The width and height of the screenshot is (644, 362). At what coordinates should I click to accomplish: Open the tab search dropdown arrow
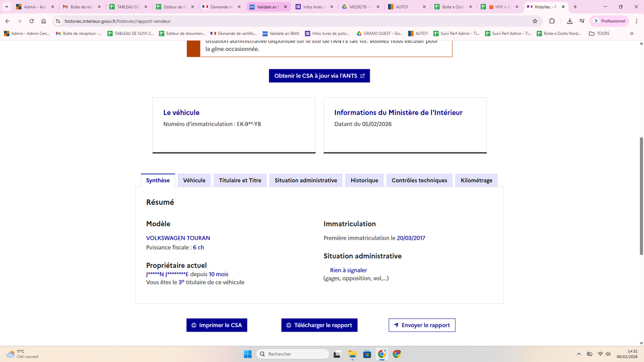[6, 7]
